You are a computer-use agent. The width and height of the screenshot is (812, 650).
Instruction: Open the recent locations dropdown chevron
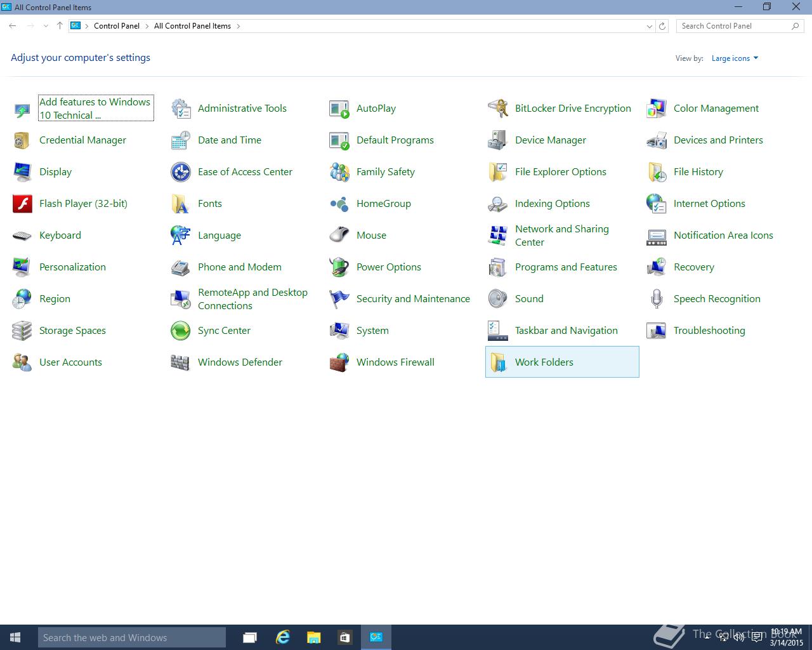pos(46,26)
